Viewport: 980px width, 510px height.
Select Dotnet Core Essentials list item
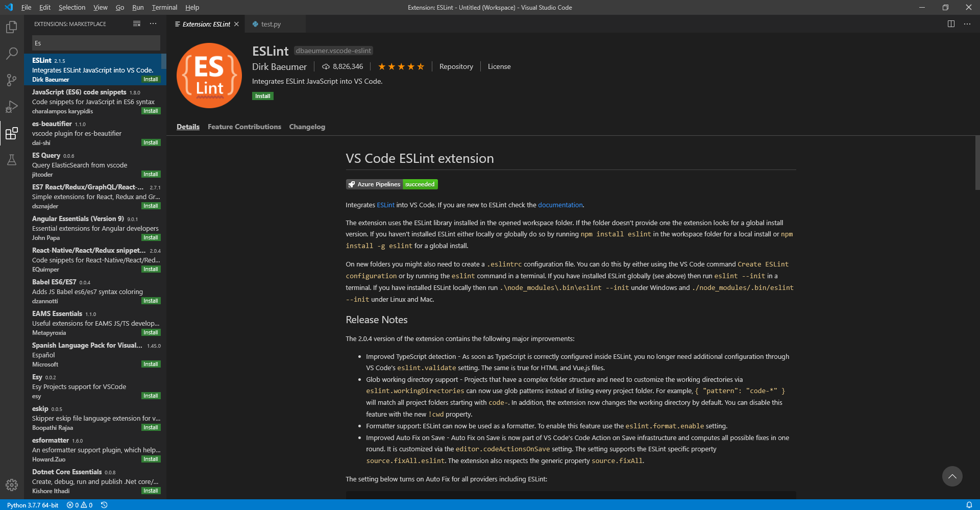click(x=95, y=481)
